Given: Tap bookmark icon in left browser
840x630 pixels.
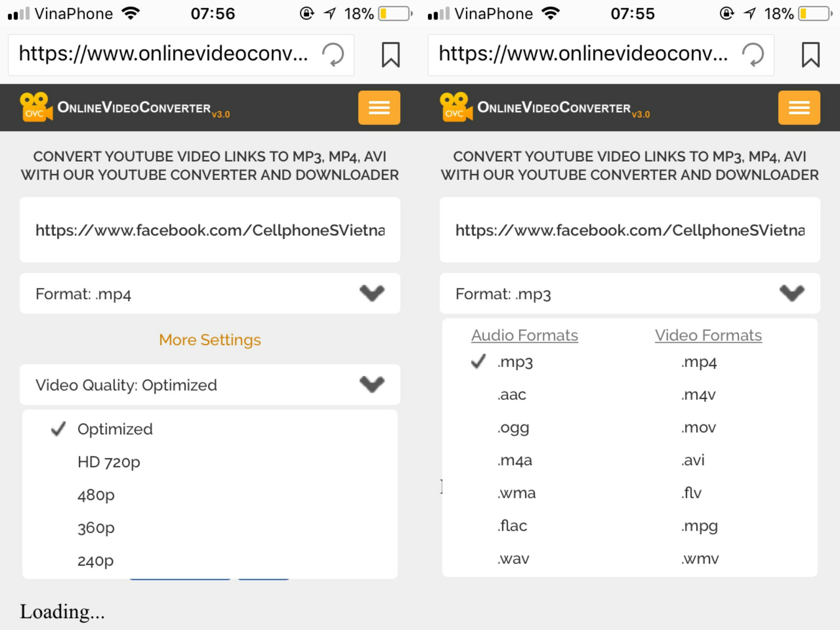Looking at the screenshot, I should 390,55.
